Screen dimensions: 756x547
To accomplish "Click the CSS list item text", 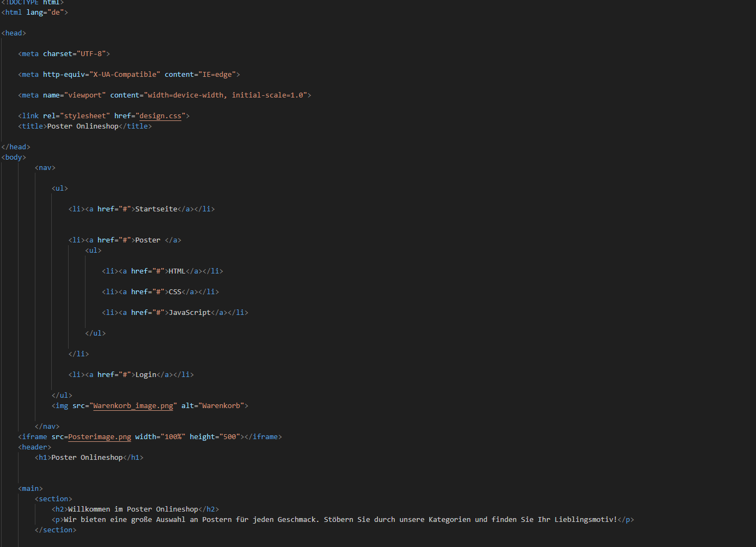I will click(175, 291).
